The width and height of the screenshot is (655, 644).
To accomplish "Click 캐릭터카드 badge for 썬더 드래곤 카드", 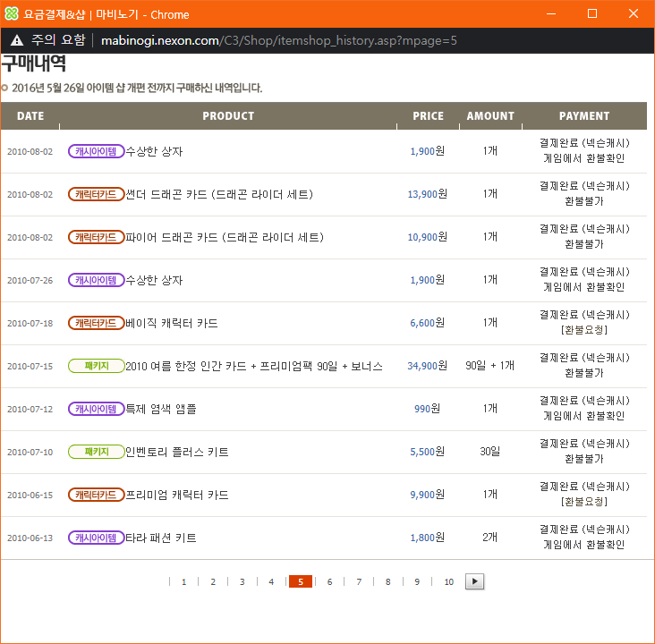I will 96,194.
